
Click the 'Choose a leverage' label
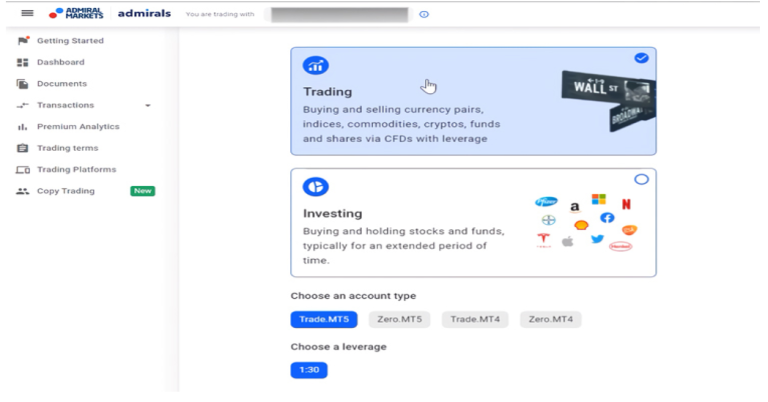click(338, 347)
